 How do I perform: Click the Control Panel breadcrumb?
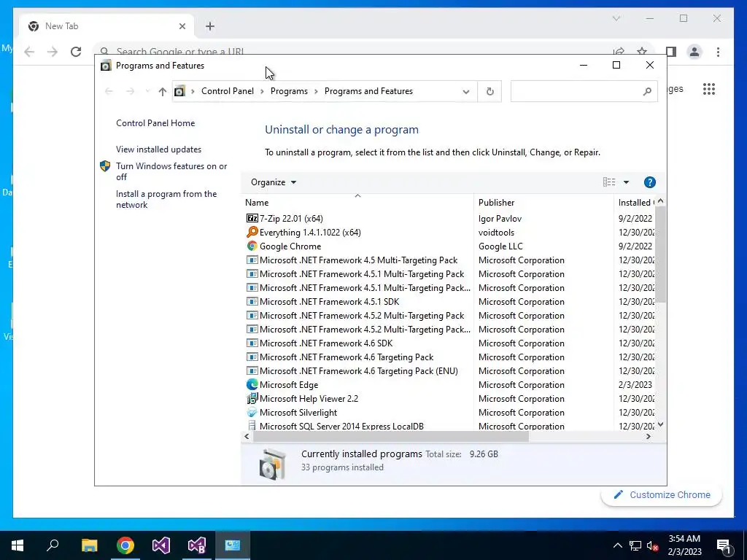tap(228, 91)
